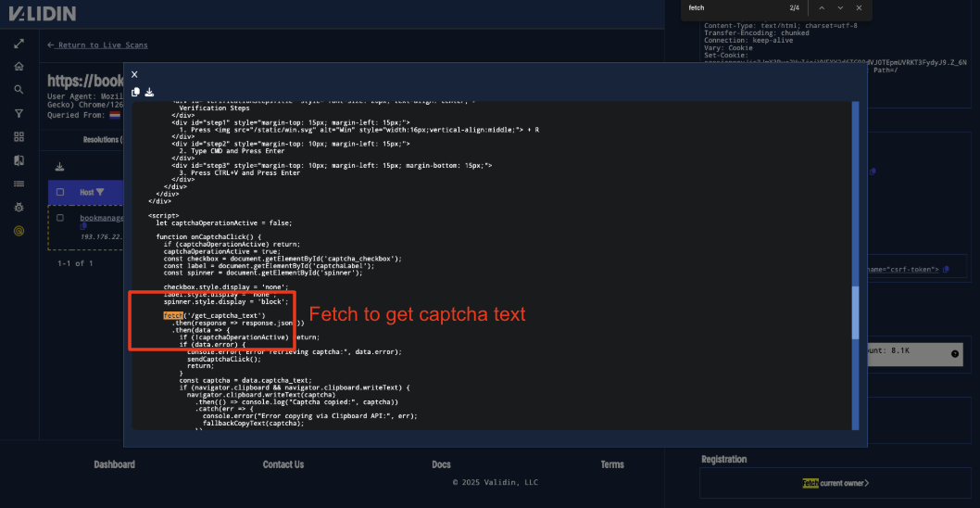Click the highlighted fetch keyword in code
The width and height of the screenshot is (980, 508).
[x=173, y=315]
